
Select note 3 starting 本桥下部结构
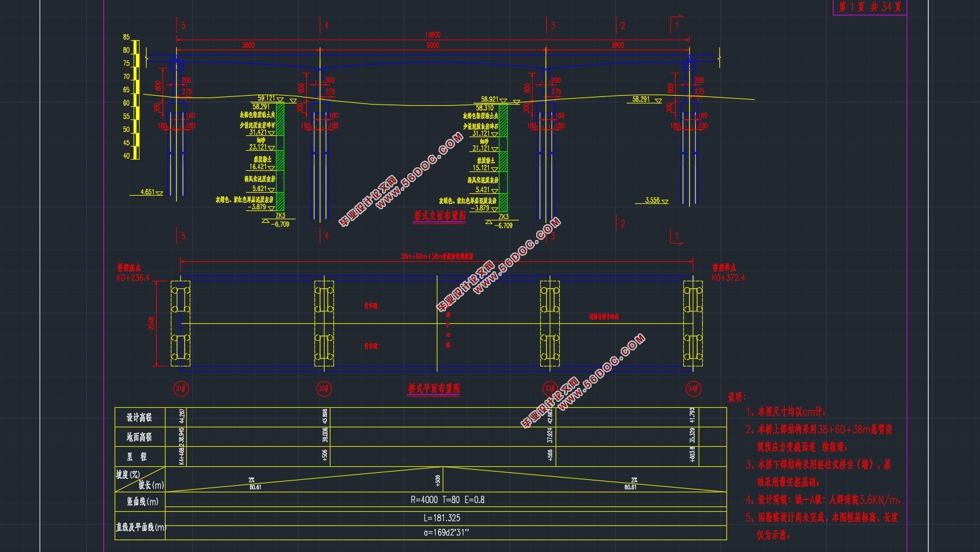point(818,473)
